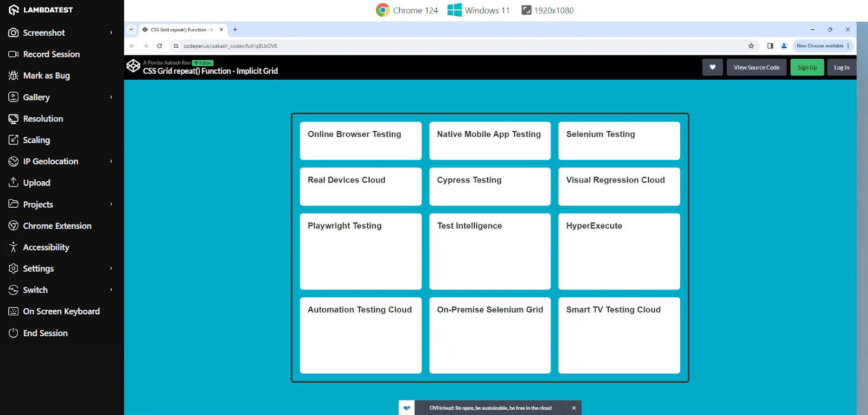Open the Chrome profile avatar
This screenshot has width=868, height=415.
coord(784,46)
